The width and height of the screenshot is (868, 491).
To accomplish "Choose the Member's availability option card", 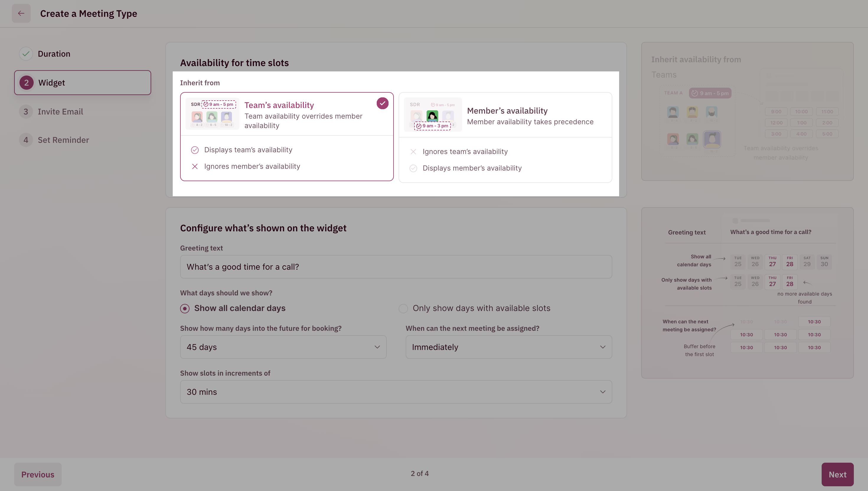I will click(529, 116).
